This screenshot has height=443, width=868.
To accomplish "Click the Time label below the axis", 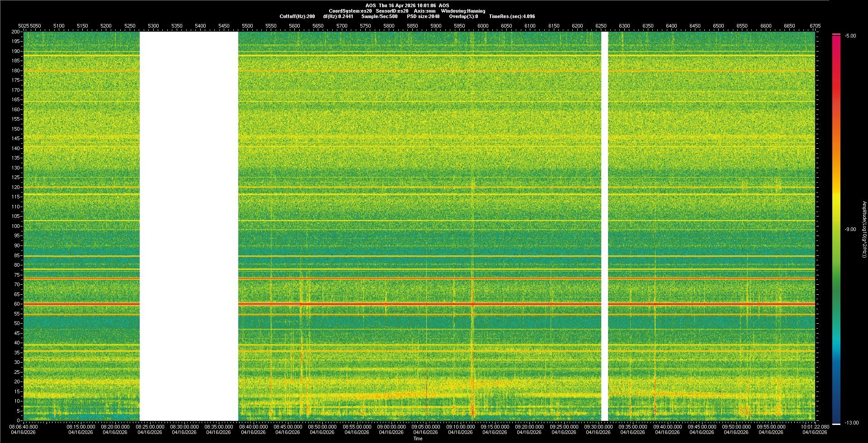I will [x=418, y=438].
